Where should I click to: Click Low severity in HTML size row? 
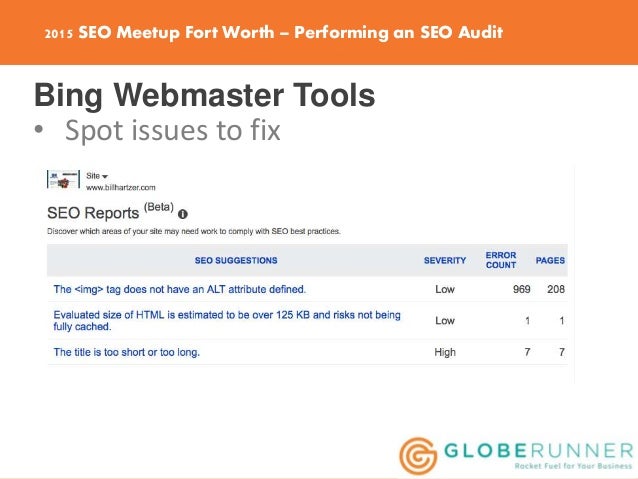click(x=445, y=321)
